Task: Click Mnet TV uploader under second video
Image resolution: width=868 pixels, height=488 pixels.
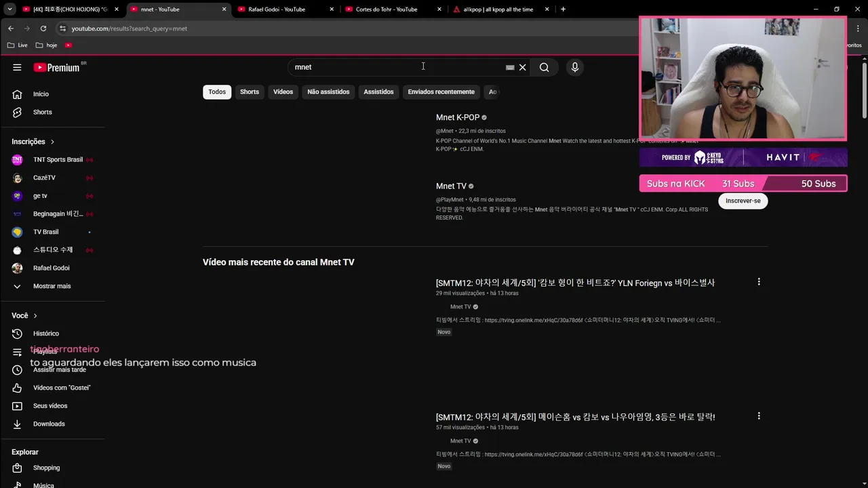Action: (x=460, y=441)
